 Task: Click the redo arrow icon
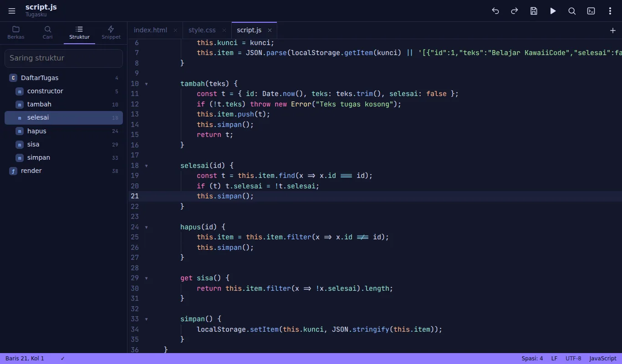(515, 11)
